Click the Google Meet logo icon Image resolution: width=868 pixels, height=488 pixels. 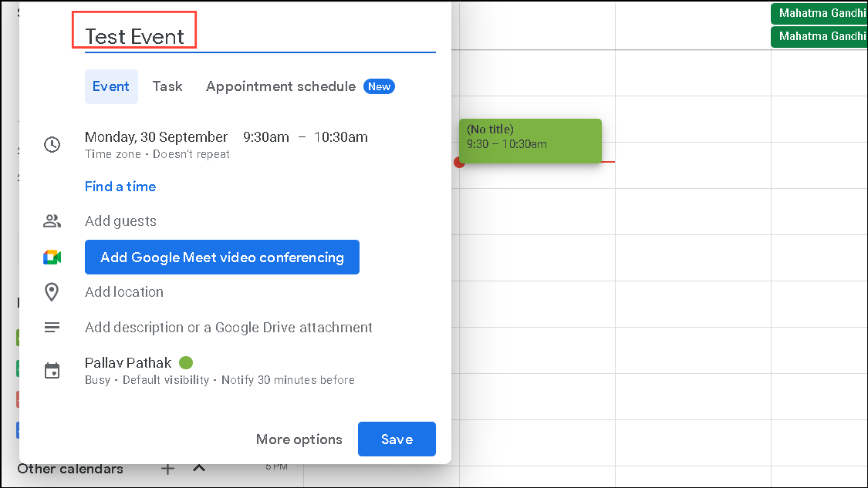click(52, 257)
